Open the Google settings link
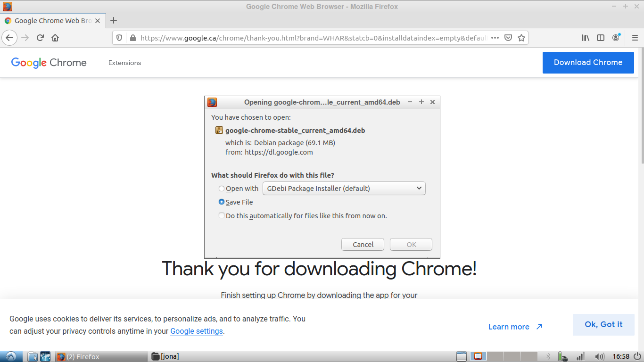The width and height of the screenshot is (644, 362). 197,331
